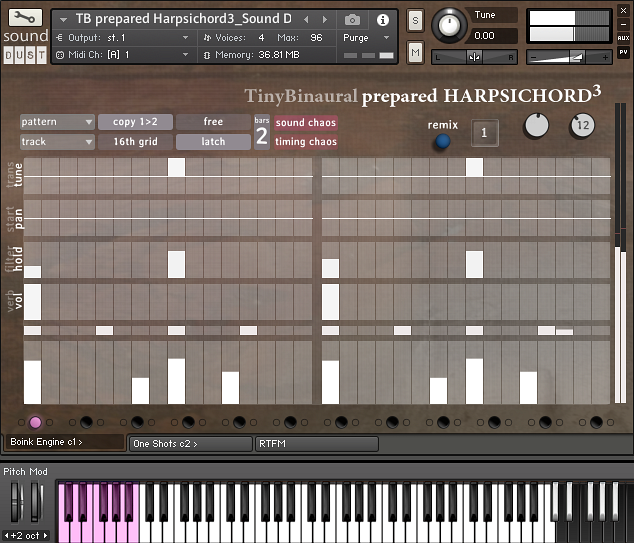Open the Output st. 1 dropdown
The image size is (634, 543).
(x=123, y=38)
